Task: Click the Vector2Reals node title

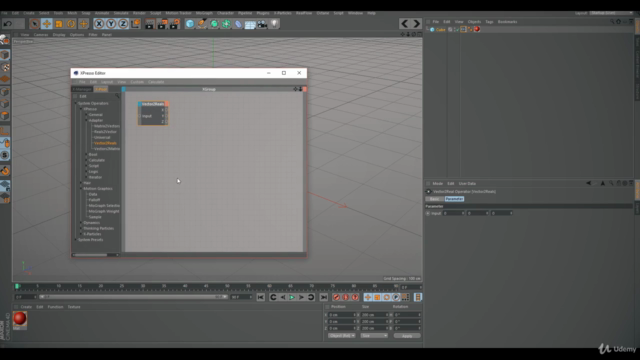Action: [153, 104]
